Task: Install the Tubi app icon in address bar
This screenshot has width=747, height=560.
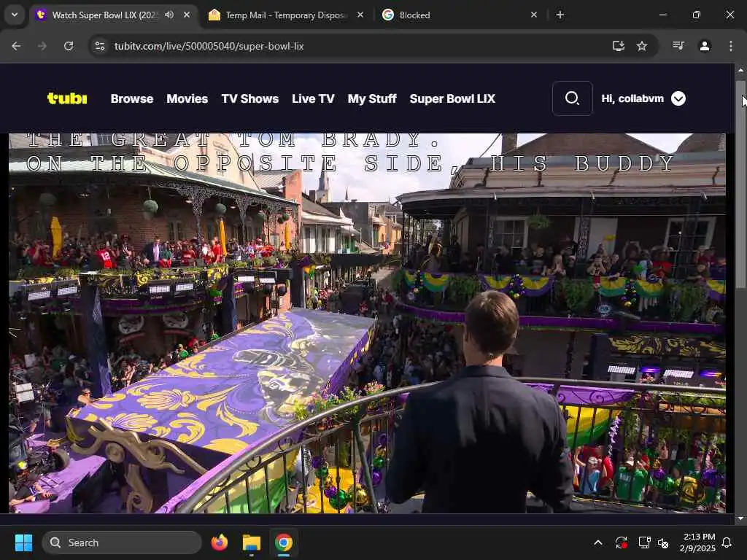Action: (x=619, y=46)
